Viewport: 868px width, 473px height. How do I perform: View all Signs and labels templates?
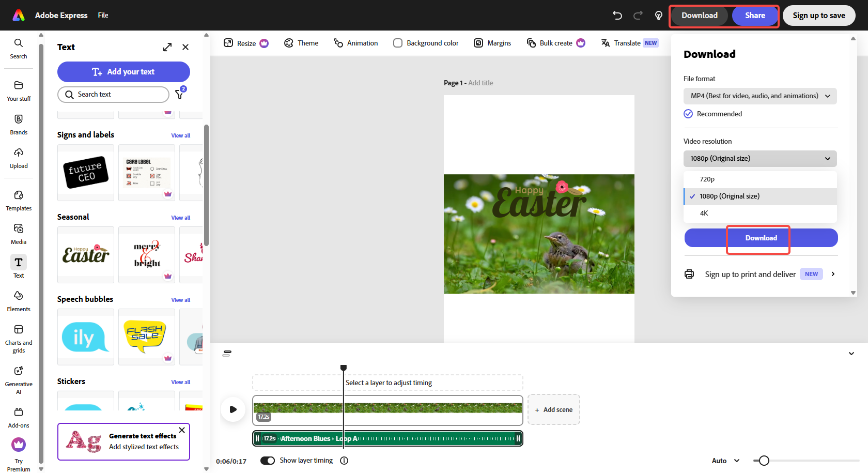click(x=181, y=135)
